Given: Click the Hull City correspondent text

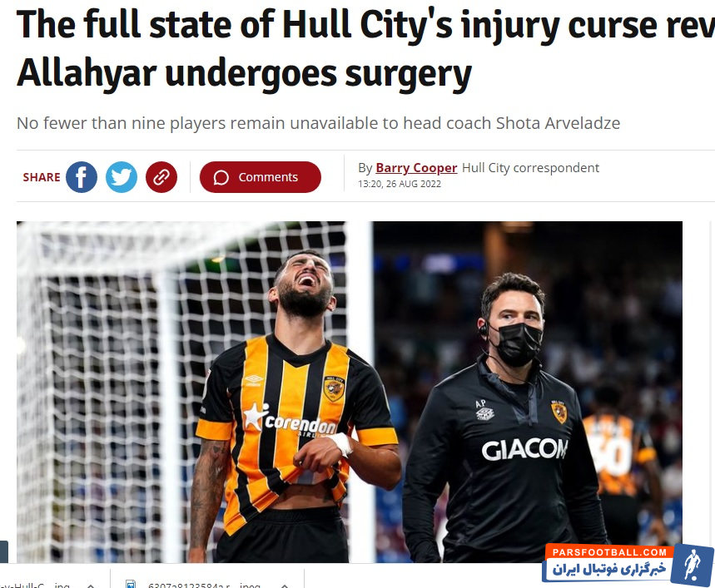Looking at the screenshot, I should (530, 168).
